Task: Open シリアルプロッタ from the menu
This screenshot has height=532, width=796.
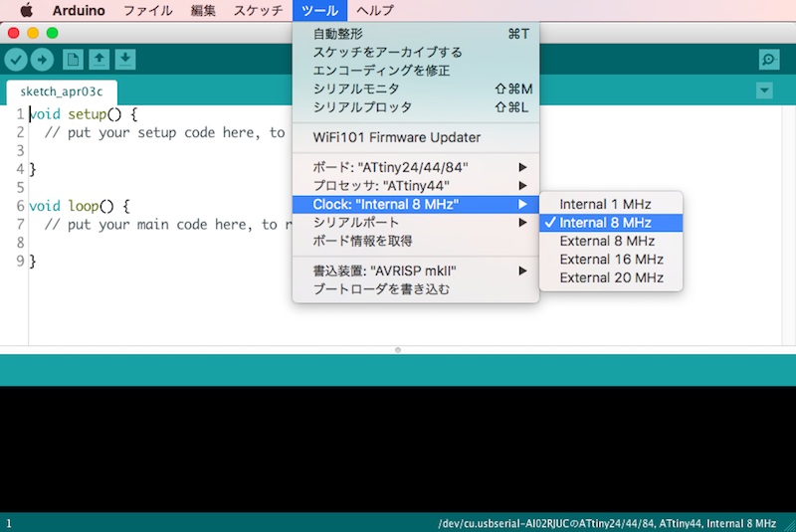Action: coord(416,107)
